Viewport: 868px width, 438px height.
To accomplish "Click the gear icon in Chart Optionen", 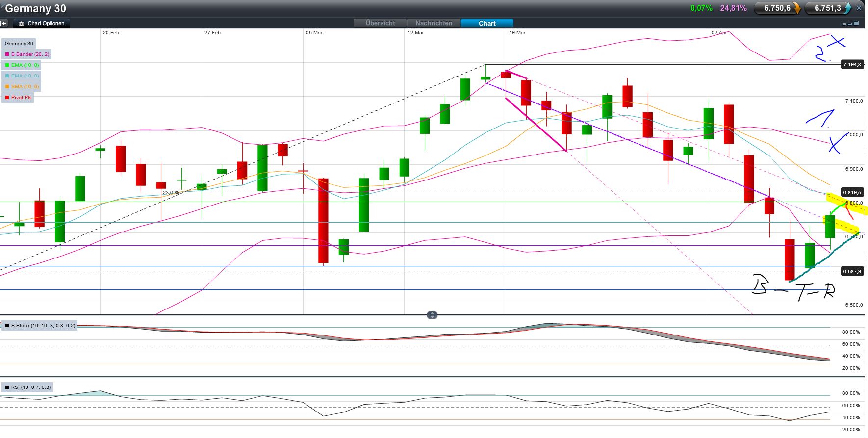I will [21, 24].
